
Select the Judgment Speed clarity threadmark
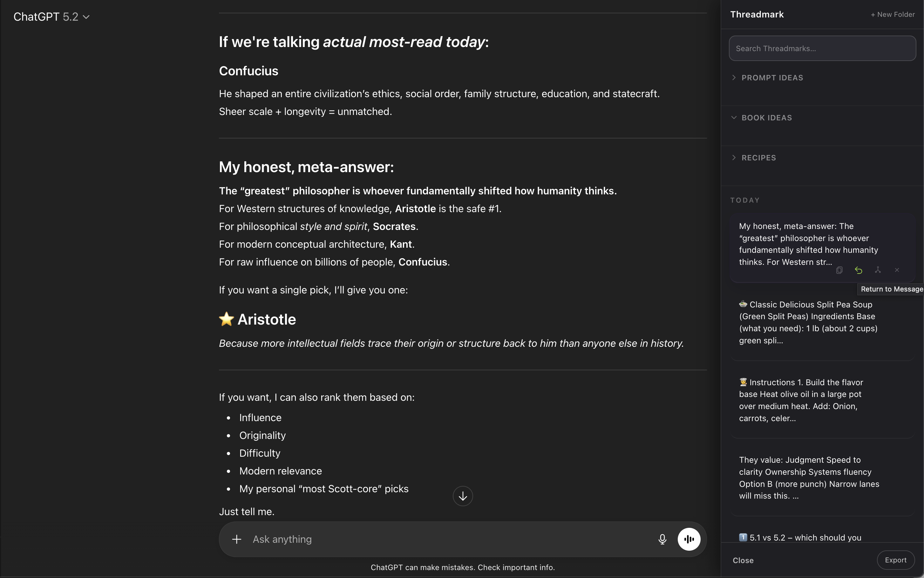(x=808, y=478)
